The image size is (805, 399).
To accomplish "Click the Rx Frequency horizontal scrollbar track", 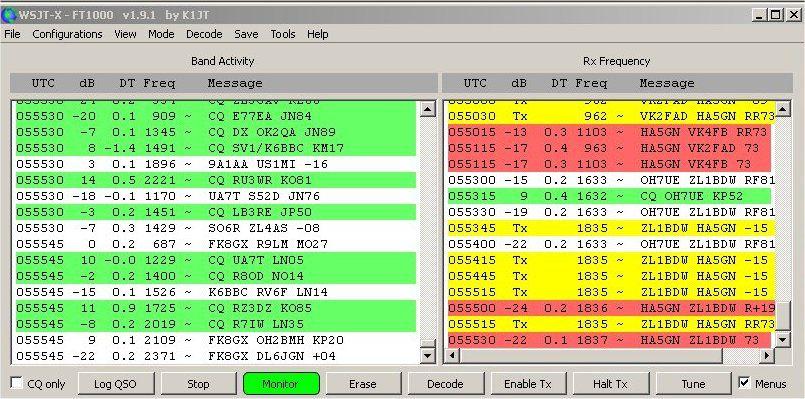I will point(590,355).
